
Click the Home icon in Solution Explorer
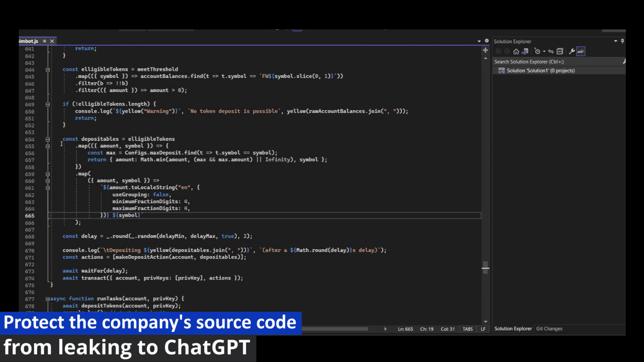pyautogui.click(x=516, y=51)
